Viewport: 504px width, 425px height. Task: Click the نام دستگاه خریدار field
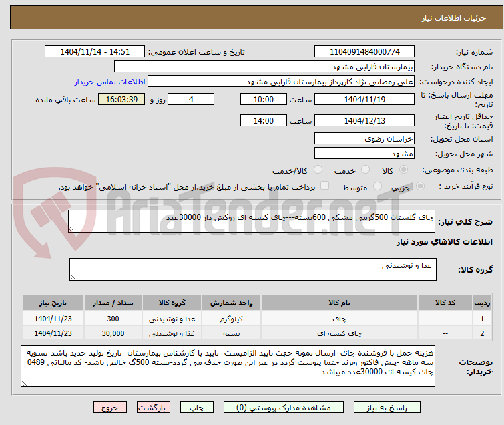tap(264, 67)
